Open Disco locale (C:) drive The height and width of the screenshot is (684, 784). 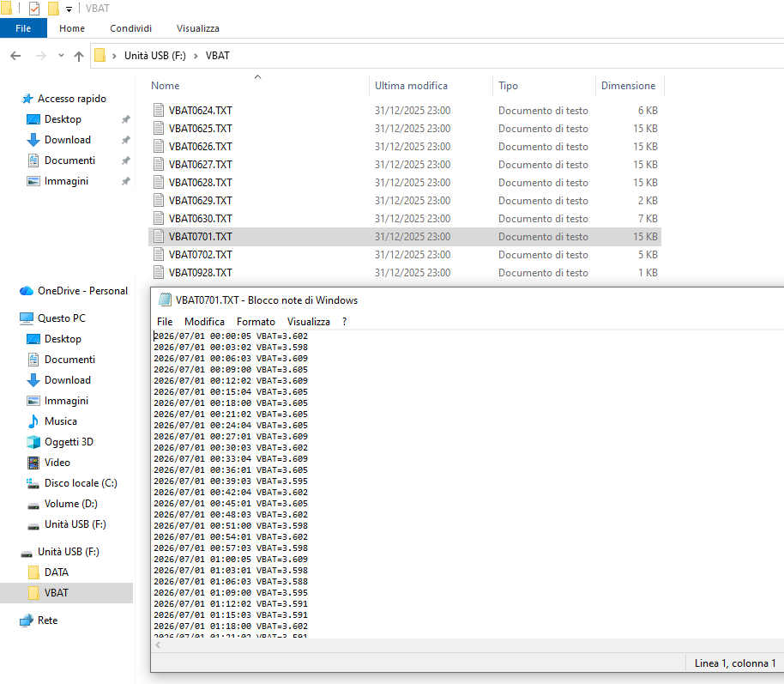81,483
